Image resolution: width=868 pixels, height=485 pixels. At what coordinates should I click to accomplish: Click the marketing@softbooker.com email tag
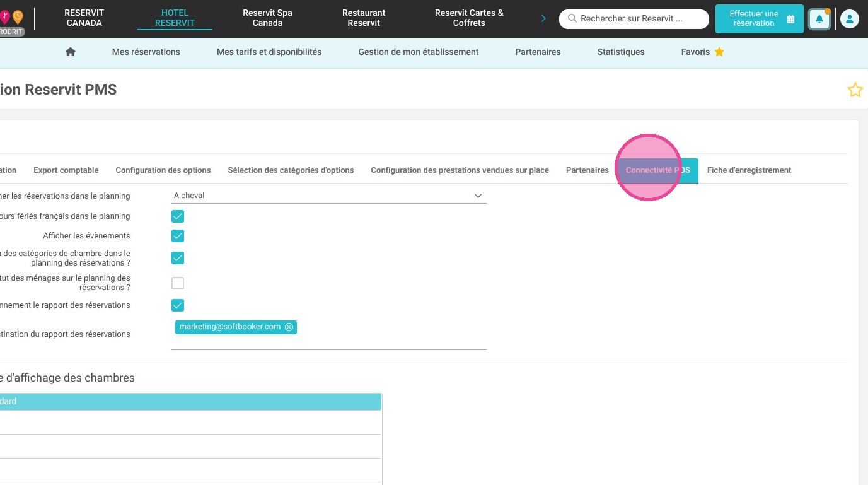(x=236, y=327)
